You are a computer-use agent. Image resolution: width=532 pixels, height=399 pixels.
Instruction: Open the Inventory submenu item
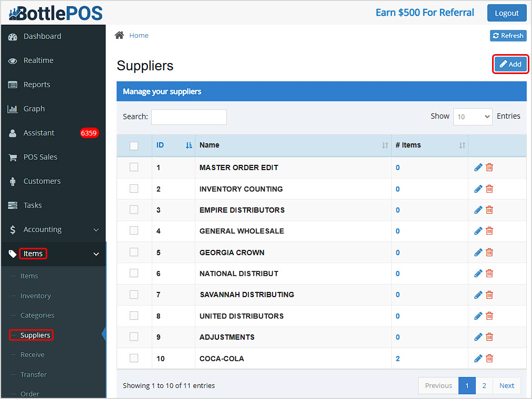(36, 296)
